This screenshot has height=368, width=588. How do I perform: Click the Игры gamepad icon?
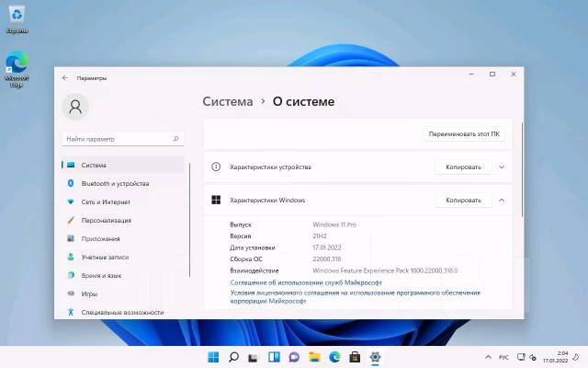(71, 293)
